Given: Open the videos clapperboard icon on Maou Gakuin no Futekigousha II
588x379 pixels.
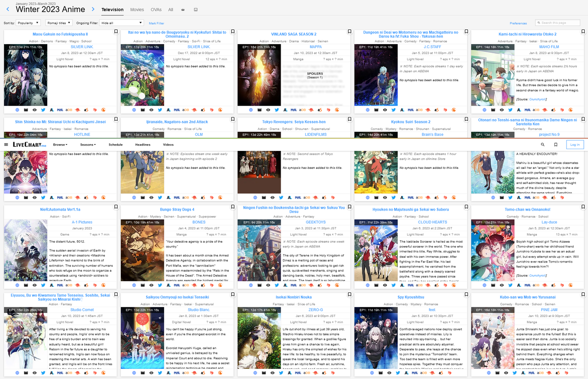Looking at the screenshot, I should click(26, 110).
